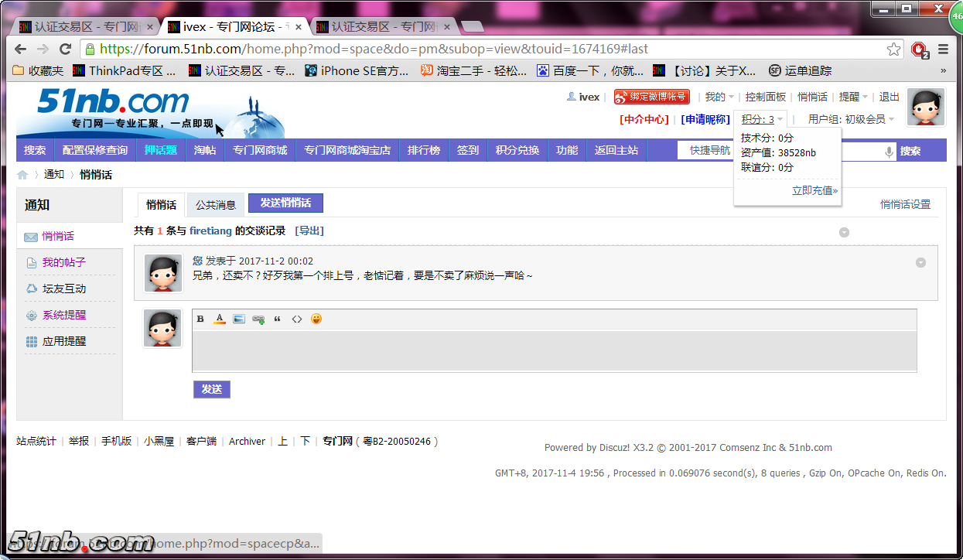Screen dimensions: 963x560
Task: Click the 立即充值 recharge link
Action: coord(814,190)
